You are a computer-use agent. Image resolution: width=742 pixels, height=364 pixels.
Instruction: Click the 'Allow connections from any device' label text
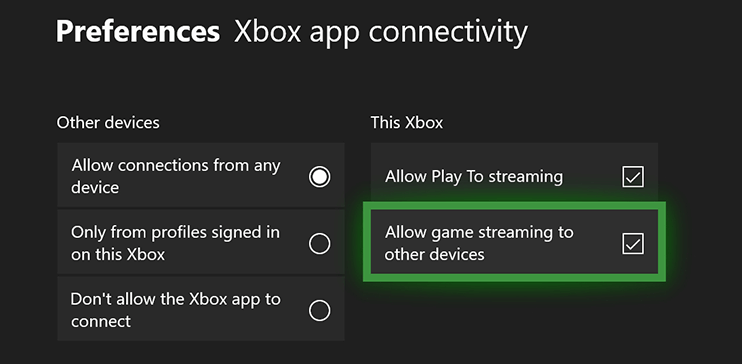tap(176, 177)
